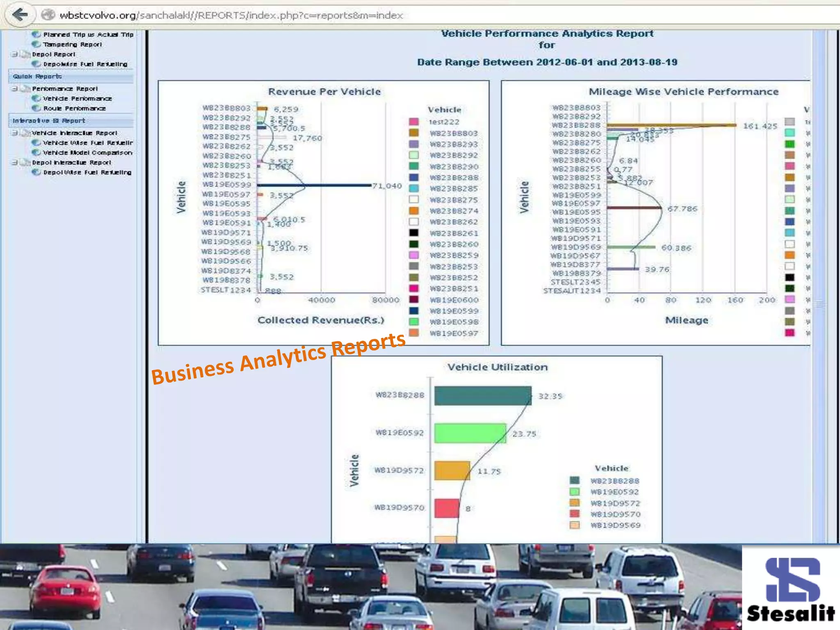Open Vehicle Wise Fuel Refueling report
This screenshot has height=630, width=840.
(88, 143)
